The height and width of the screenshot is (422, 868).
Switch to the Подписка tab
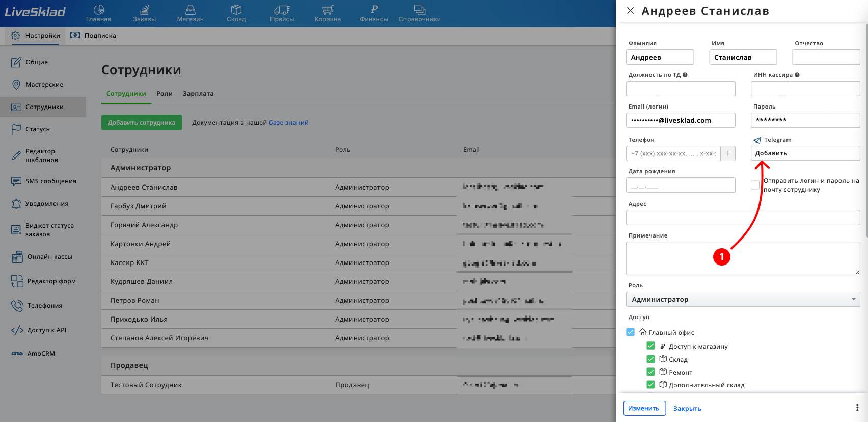93,36
